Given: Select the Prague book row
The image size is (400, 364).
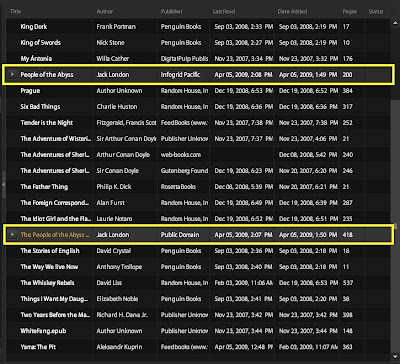Looking at the screenshot, I should pos(198,91).
